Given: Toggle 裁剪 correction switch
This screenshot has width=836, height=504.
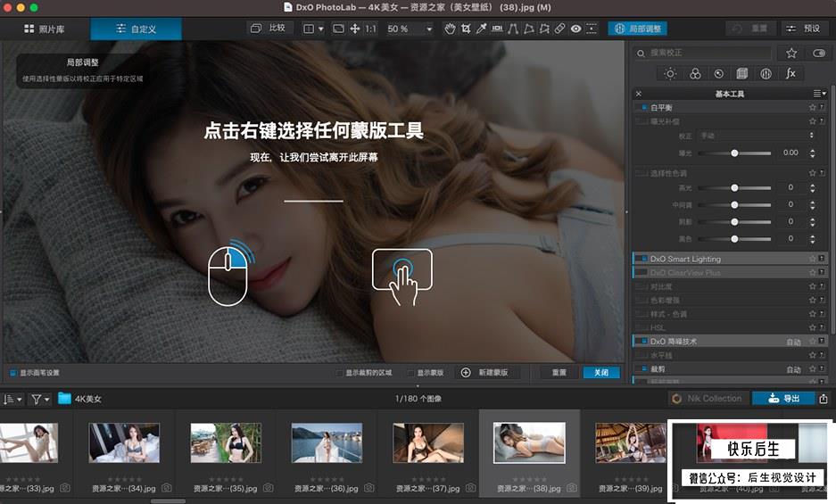Looking at the screenshot, I should click(x=641, y=369).
